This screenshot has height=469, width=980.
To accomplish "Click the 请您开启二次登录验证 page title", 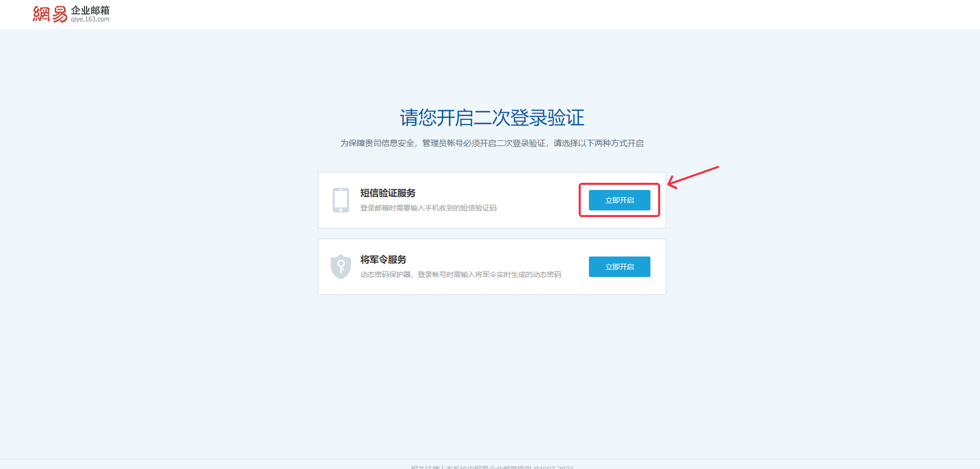I will click(x=492, y=118).
